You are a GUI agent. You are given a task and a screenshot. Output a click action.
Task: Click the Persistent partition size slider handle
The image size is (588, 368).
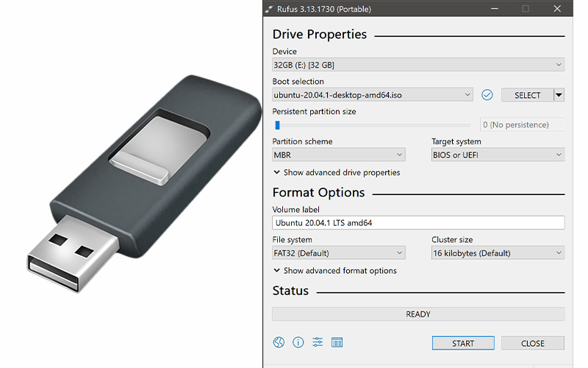(x=278, y=125)
